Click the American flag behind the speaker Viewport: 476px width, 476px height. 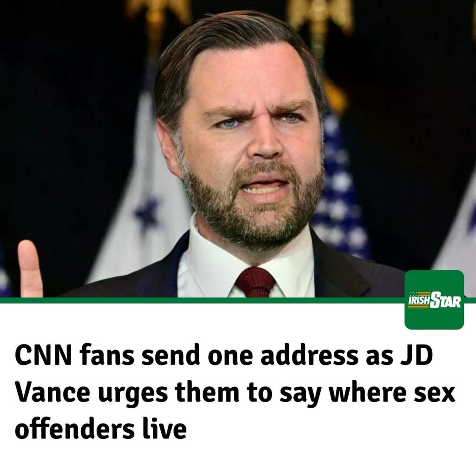[340, 188]
